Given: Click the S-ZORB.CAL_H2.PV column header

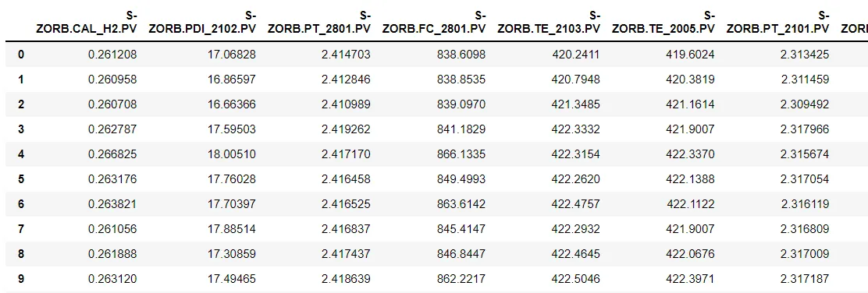Looking at the screenshot, I should [87, 22].
